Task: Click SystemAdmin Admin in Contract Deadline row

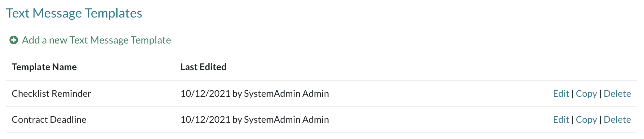Action: coord(286,120)
